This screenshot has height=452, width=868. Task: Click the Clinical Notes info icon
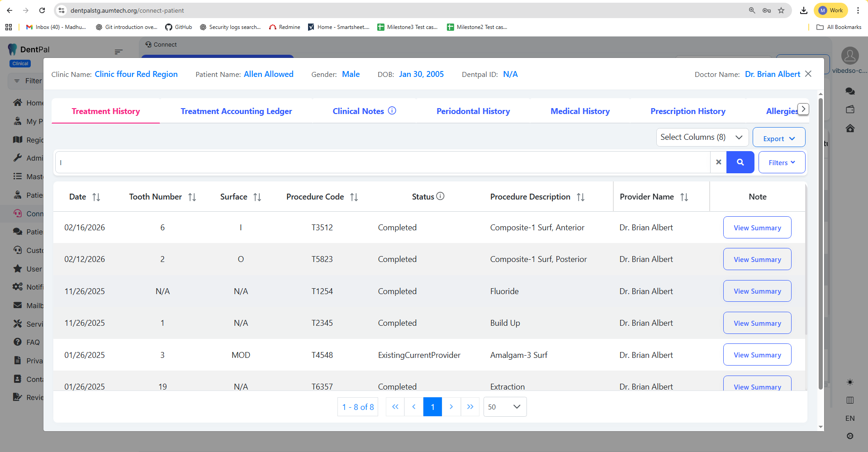392,111
